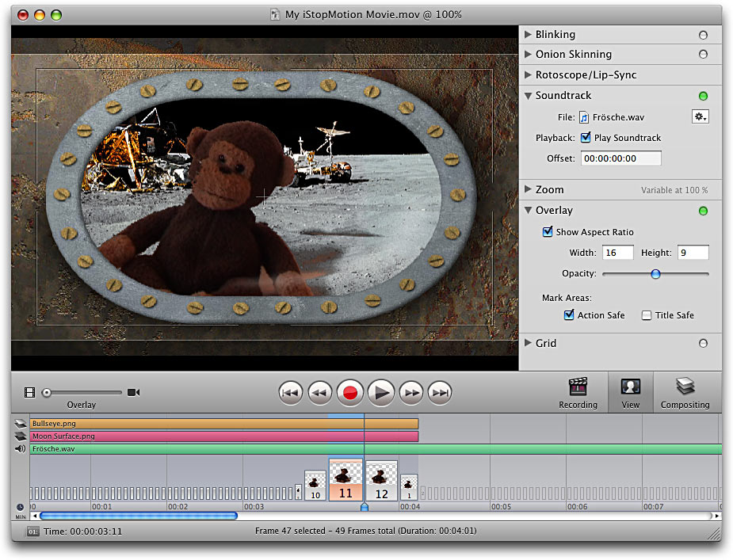The height and width of the screenshot is (560, 733).
Task: Expand the Zoom section
Action: coord(528,189)
